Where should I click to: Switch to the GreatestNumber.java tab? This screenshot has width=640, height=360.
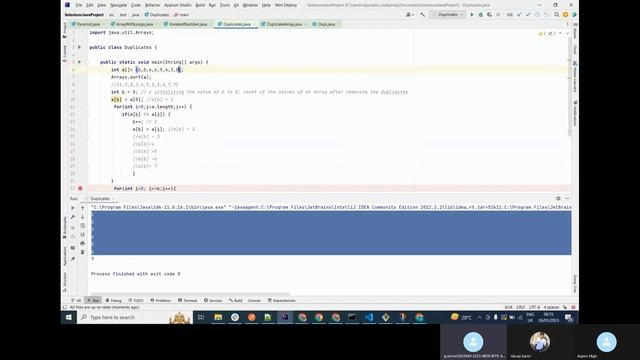pyautogui.click(x=186, y=24)
